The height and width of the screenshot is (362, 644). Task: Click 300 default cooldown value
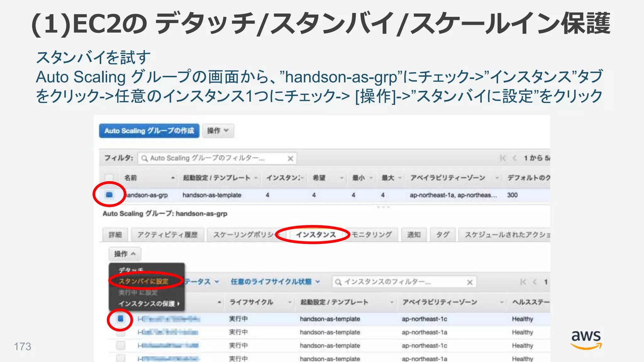pos(512,195)
